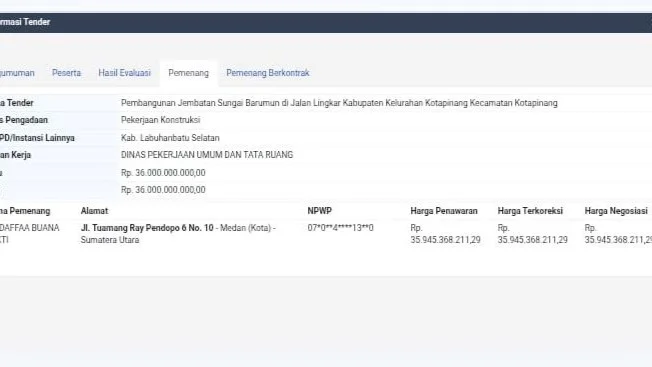Click the Harga Terkoreksi amount 35.945.368.211,29

[x=533, y=240]
